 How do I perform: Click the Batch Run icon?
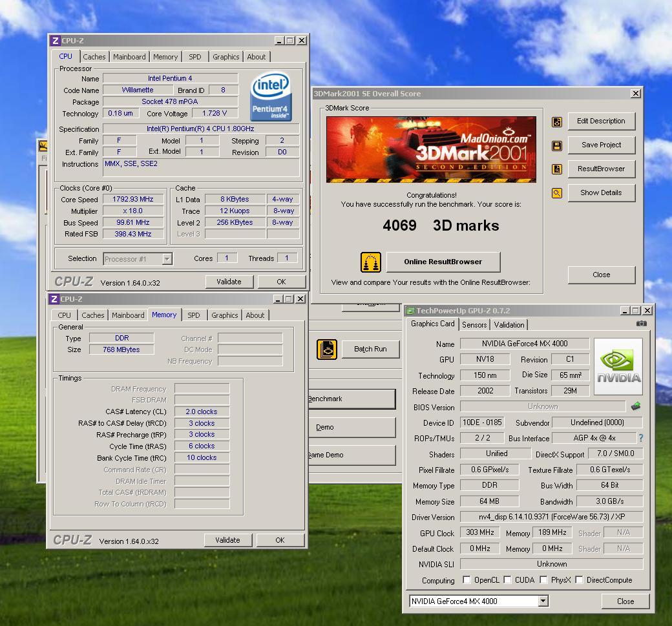click(x=327, y=350)
